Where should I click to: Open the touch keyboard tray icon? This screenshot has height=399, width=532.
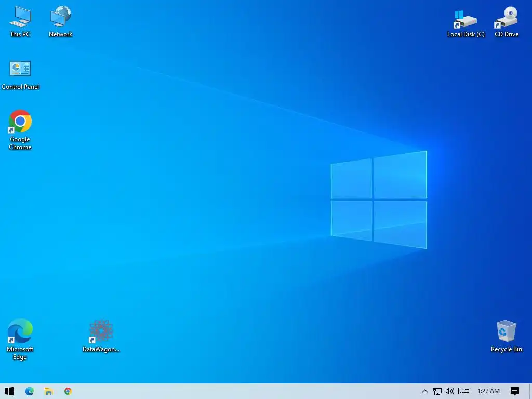point(464,391)
